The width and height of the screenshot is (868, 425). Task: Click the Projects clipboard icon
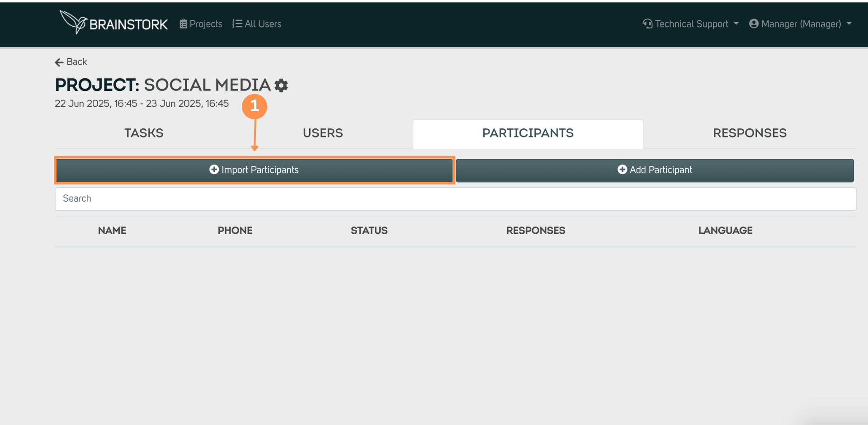(x=184, y=24)
